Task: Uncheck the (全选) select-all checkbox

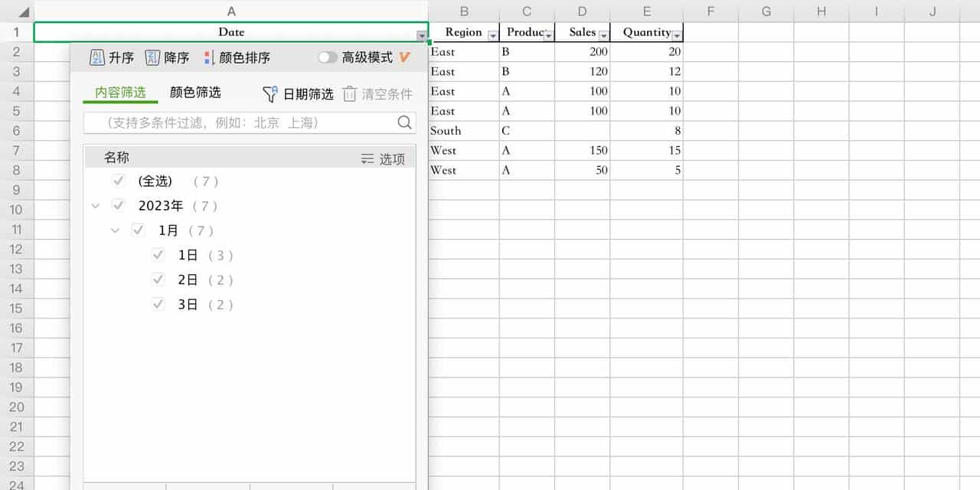Action: (118, 181)
